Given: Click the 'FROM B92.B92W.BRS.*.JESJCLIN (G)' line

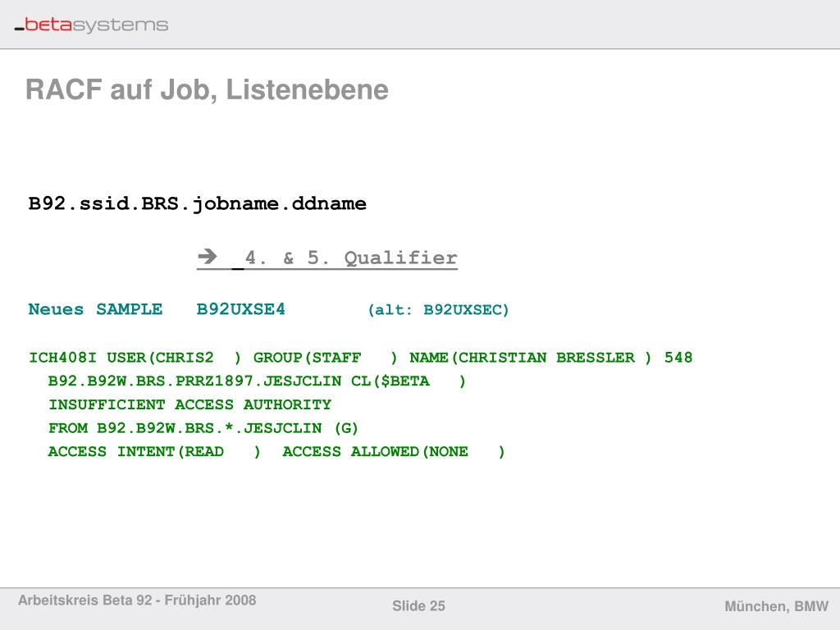Looking at the screenshot, I should tap(203, 428).
